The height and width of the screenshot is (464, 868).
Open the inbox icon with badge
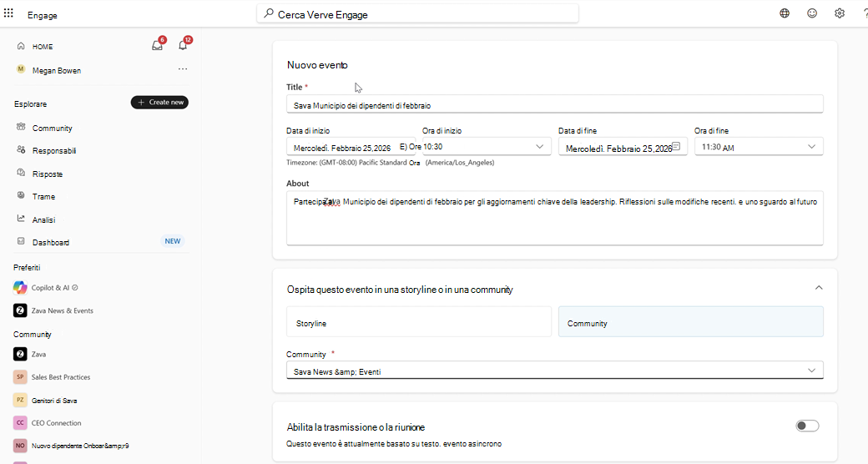(x=158, y=45)
